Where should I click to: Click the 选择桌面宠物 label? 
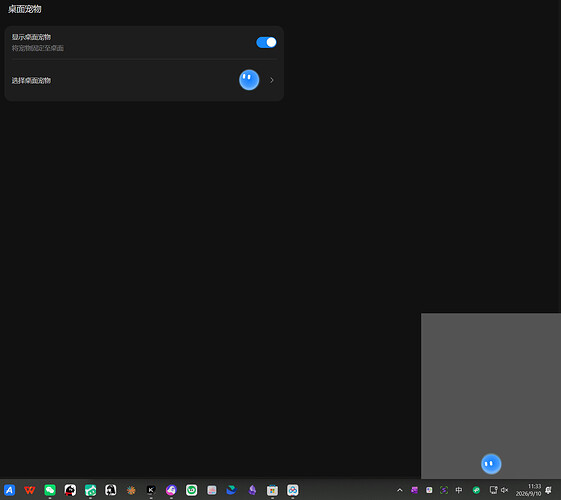click(x=31, y=80)
